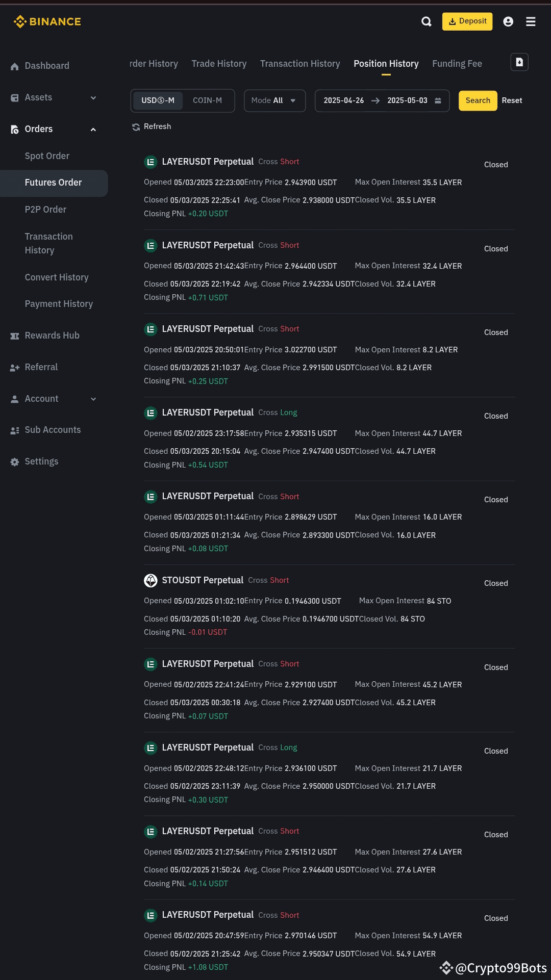Open the hamburger menu icon
Image resolution: width=551 pixels, height=980 pixels.
pyautogui.click(x=531, y=21)
